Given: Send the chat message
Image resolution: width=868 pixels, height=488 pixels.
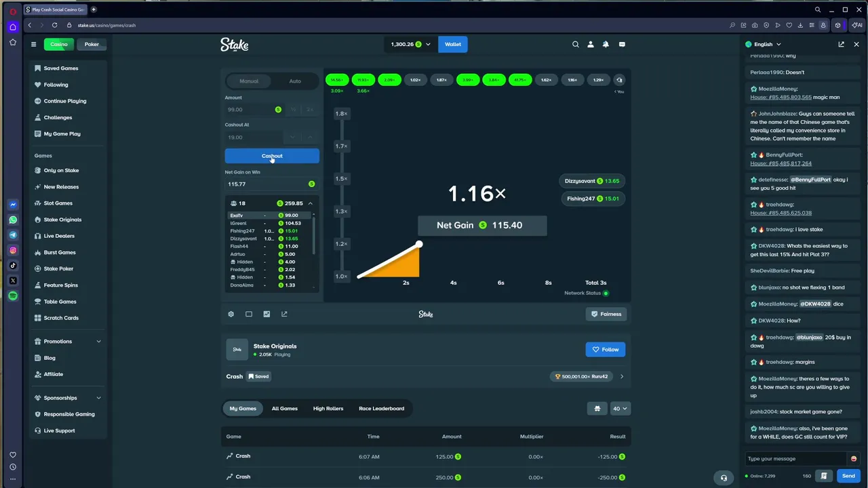Looking at the screenshot, I should coord(849,476).
